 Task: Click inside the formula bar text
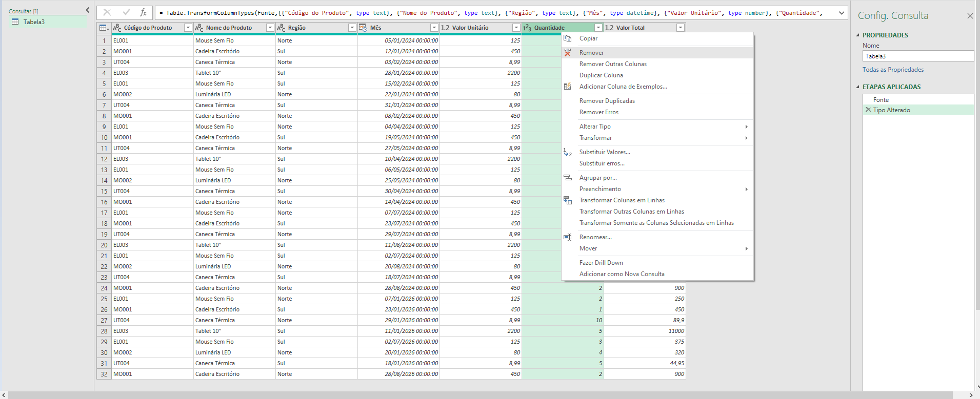tap(495, 13)
